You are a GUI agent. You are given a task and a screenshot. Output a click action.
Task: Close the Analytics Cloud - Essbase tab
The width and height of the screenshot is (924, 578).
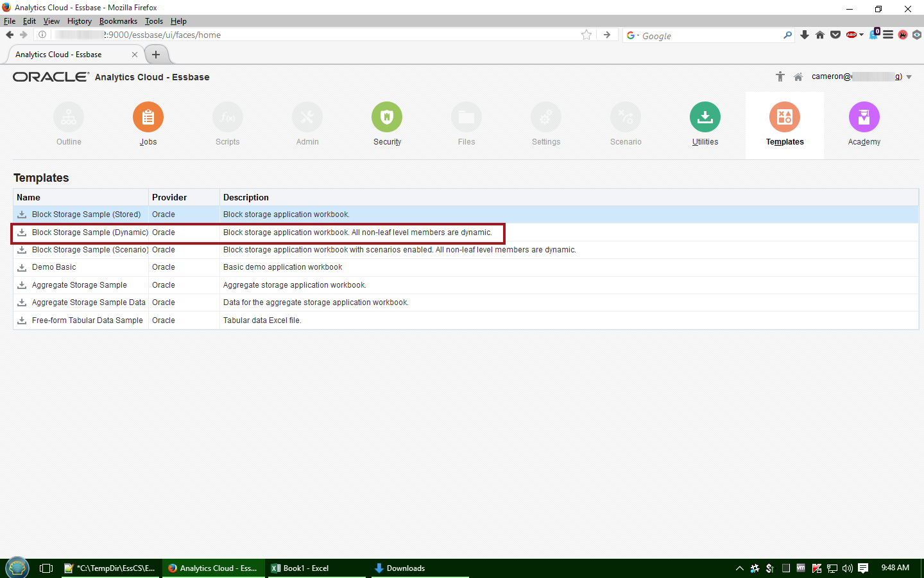(x=135, y=55)
